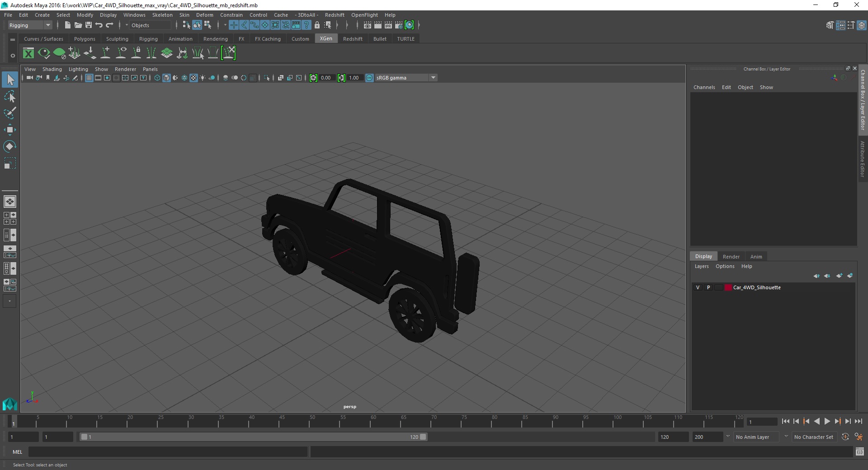Open the Rigging menu set dropdown
The image size is (868, 470).
(30, 25)
